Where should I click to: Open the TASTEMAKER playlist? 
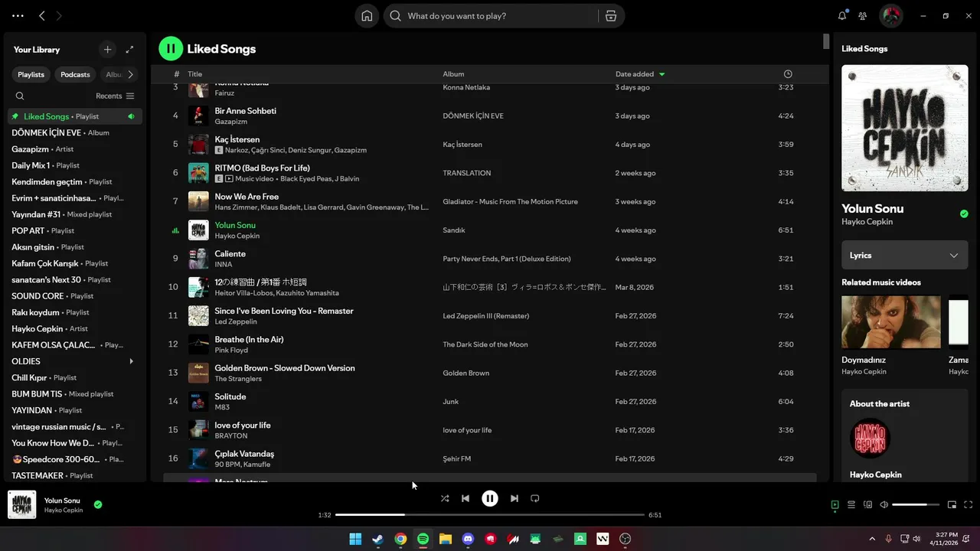pos(74,475)
